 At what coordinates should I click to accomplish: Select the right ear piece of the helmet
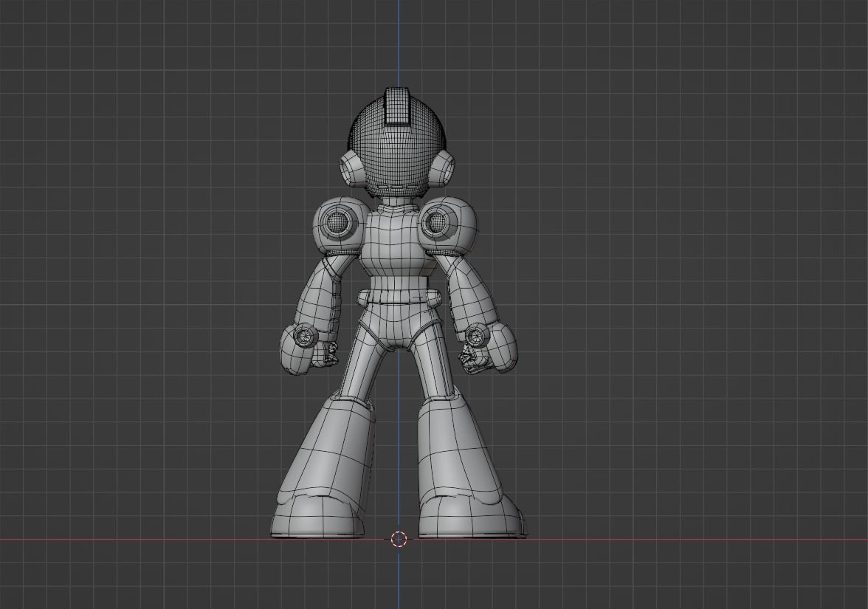click(x=443, y=168)
